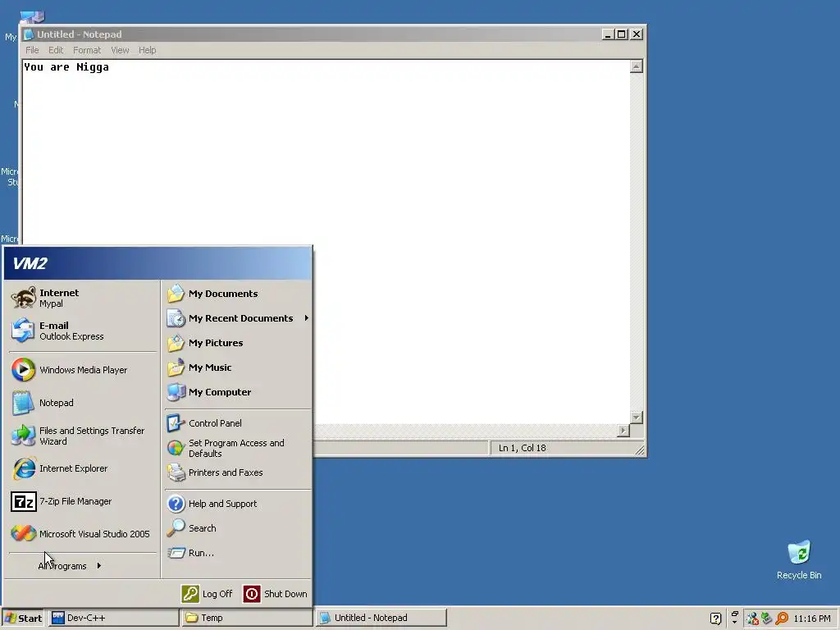
Task: Click the help question-mark tray icon
Action: coord(715,619)
